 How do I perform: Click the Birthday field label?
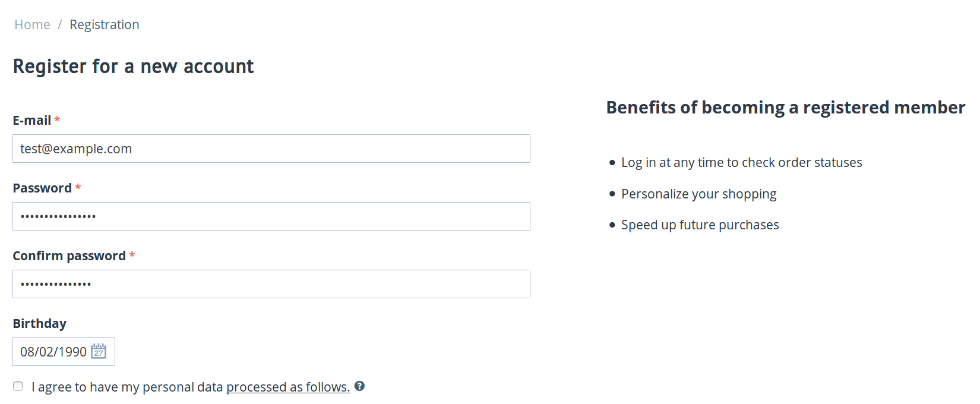point(40,323)
